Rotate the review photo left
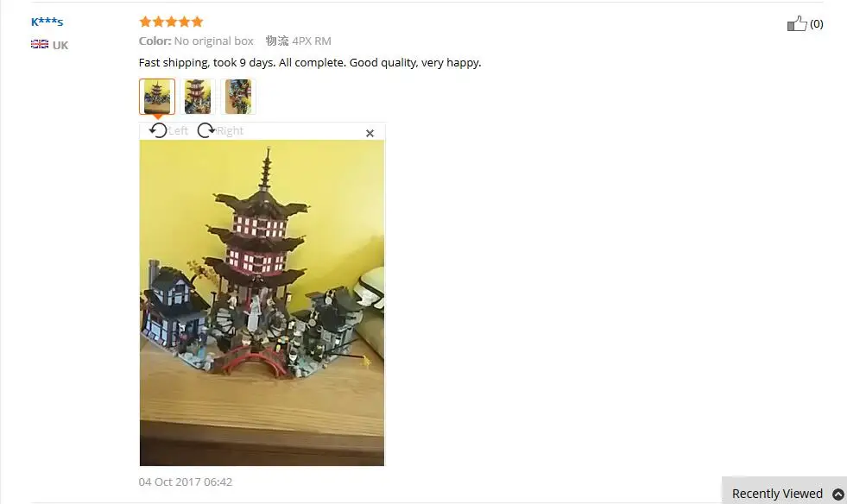 (158, 130)
